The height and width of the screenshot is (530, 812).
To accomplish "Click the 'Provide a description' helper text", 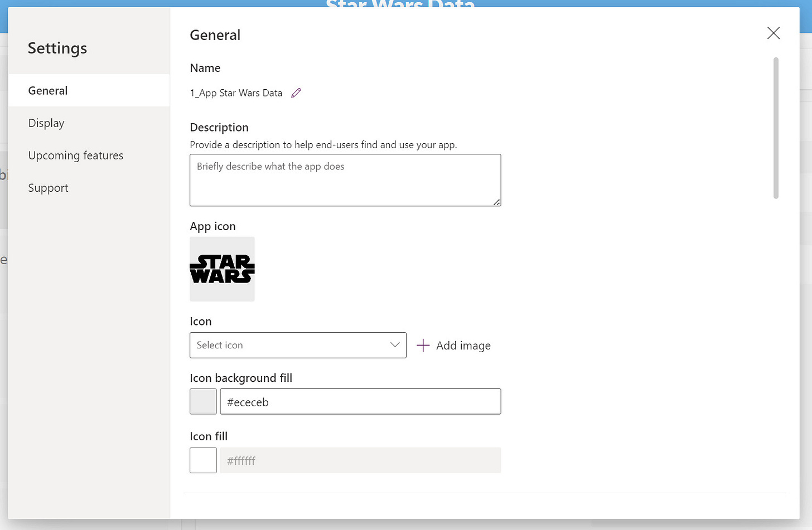I will click(323, 145).
